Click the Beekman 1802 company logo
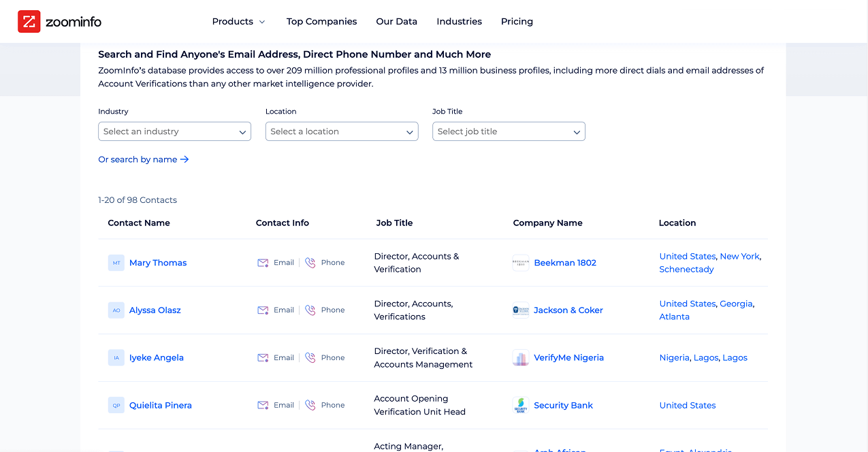Viewport: 868px width, 452px height. tap(521, 263)
